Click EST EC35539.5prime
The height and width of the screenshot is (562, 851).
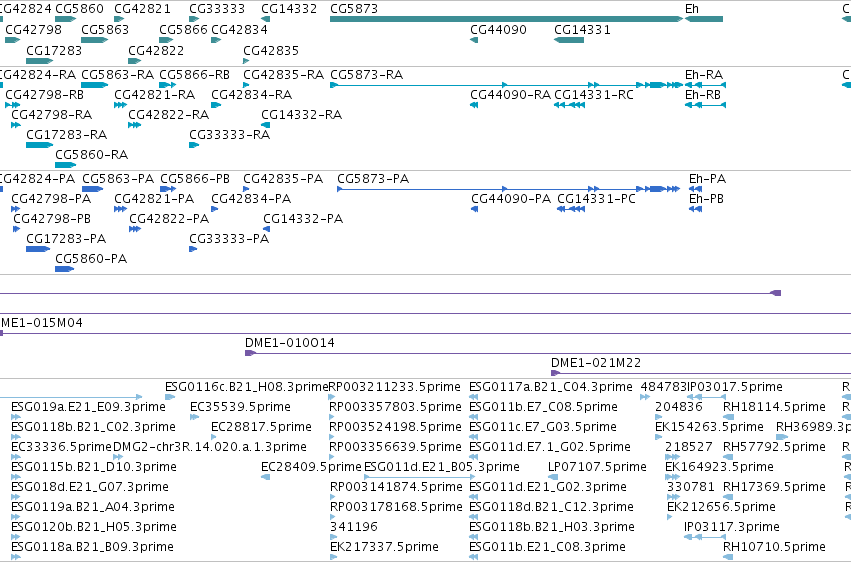coord(240,407)
